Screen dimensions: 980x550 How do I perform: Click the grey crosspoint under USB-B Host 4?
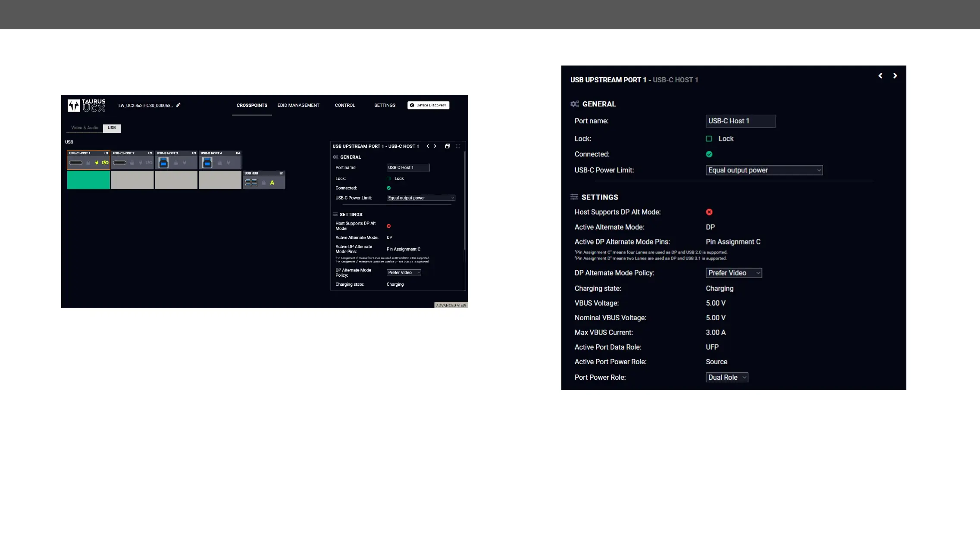pos(220,180)
